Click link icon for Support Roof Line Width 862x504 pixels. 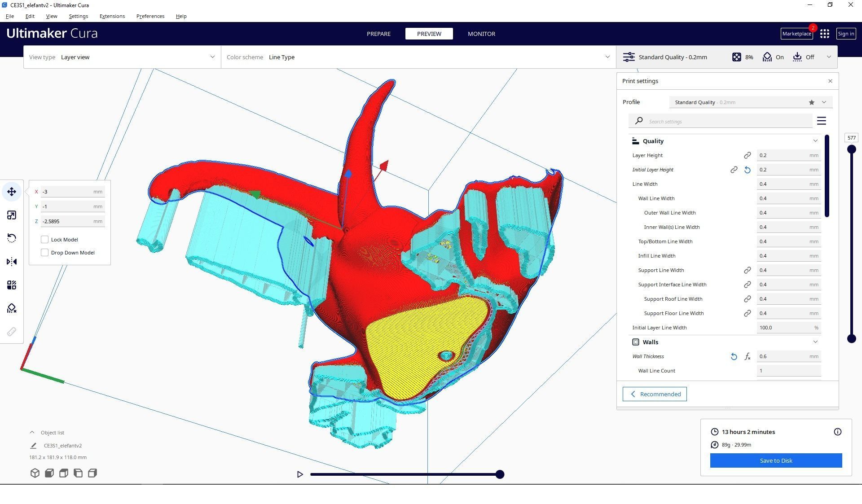[747, 299]
